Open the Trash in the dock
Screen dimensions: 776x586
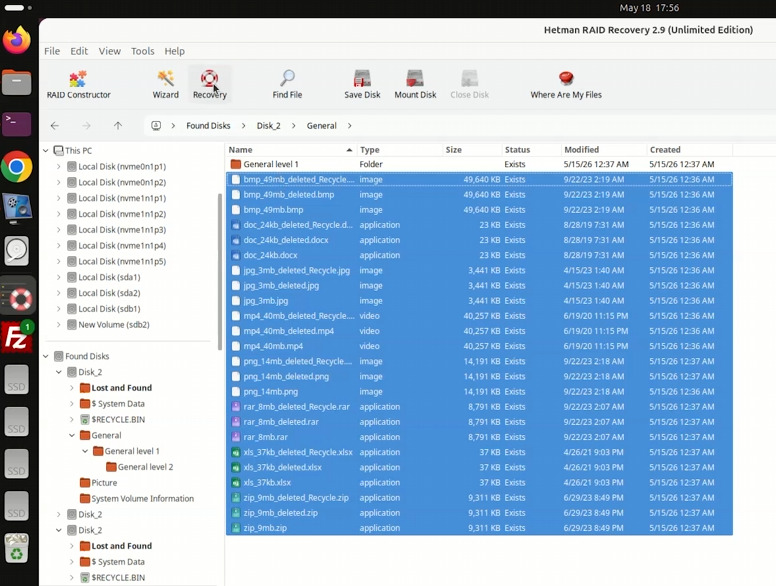click(17, 548)
